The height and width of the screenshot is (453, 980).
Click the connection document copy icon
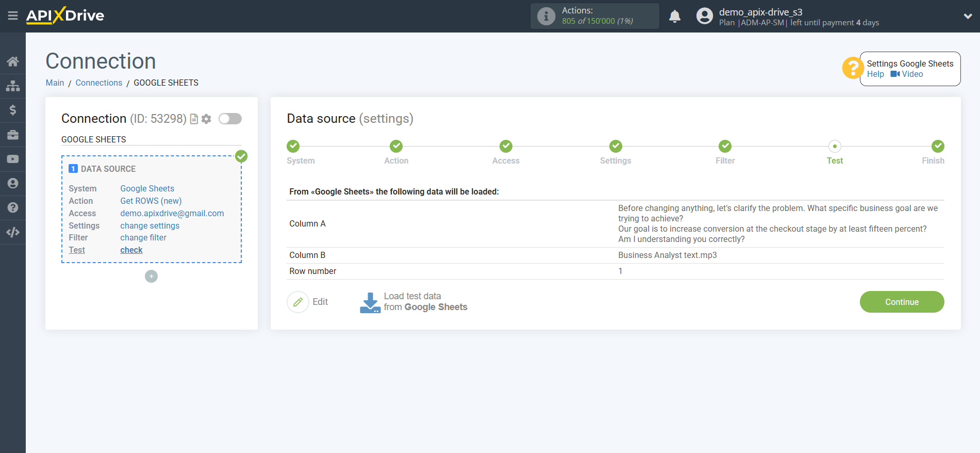pos(194,119)
